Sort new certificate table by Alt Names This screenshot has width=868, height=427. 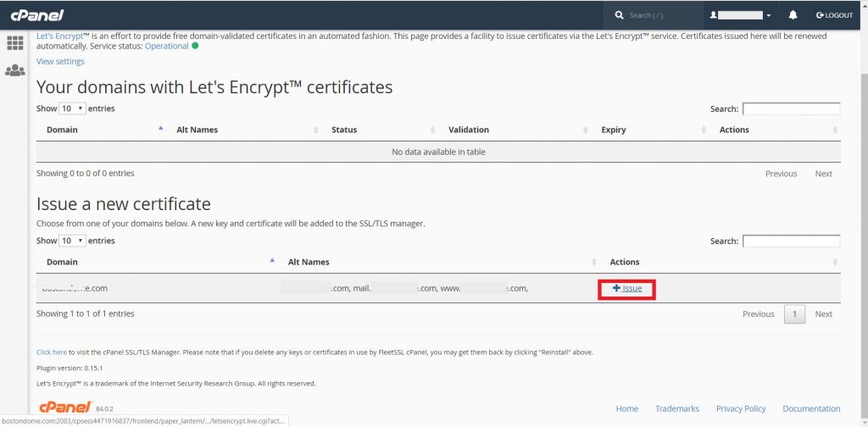click(x=439, y=262)
